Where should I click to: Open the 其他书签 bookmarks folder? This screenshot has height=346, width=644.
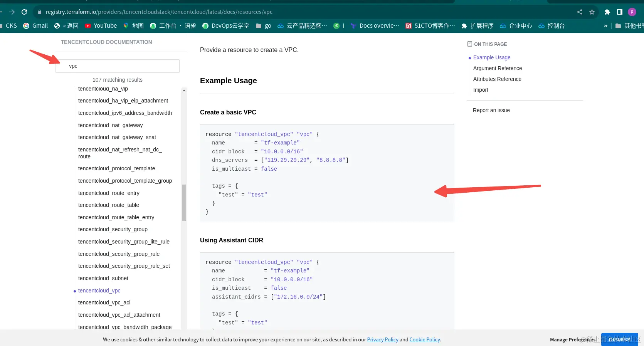629,26
